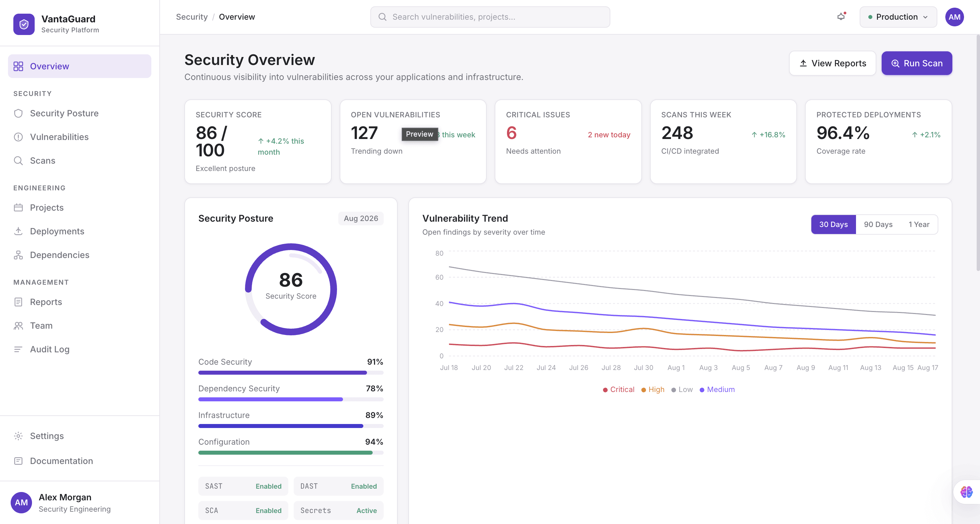Click the Open Vulnerabilities 127 card
Viewport: 980px width, 524px height.
pyautogui.click(x=413, y=142)
